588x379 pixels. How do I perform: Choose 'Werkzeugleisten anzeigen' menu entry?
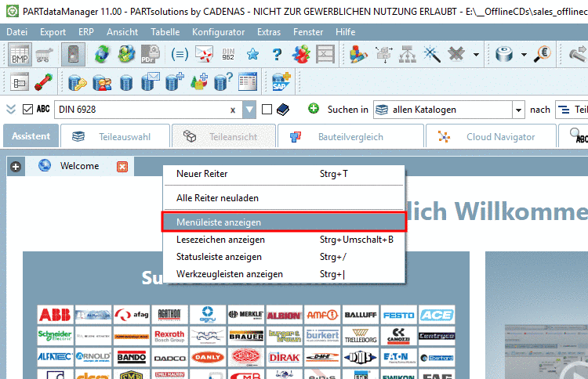(x=284, y=274)
